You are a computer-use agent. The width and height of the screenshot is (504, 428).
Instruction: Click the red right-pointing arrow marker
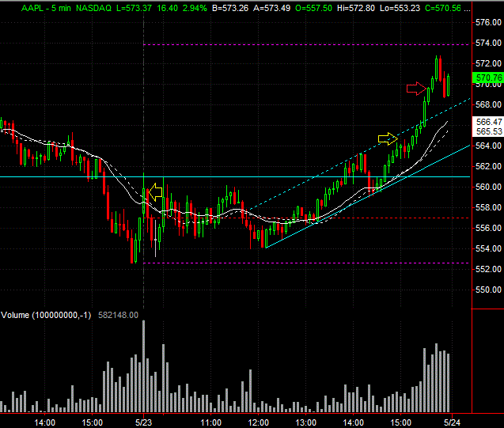click(x=416, y=89)
